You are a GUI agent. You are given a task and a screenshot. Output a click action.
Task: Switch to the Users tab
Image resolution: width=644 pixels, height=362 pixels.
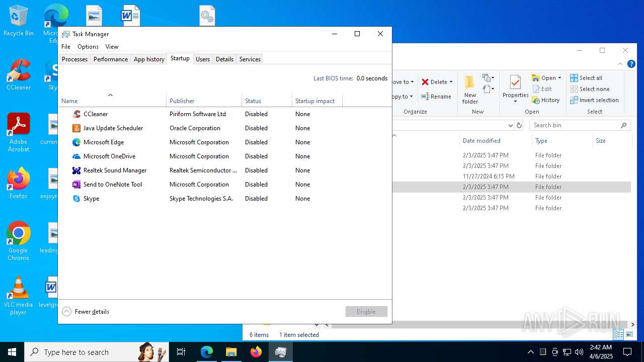tap(203, 59)
